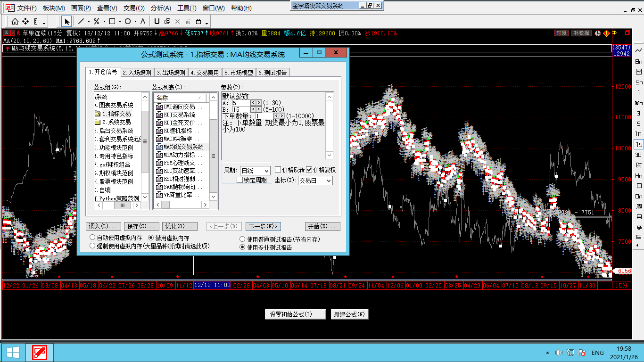Click the move crosshair arrows icon

[x=25, y=21]
